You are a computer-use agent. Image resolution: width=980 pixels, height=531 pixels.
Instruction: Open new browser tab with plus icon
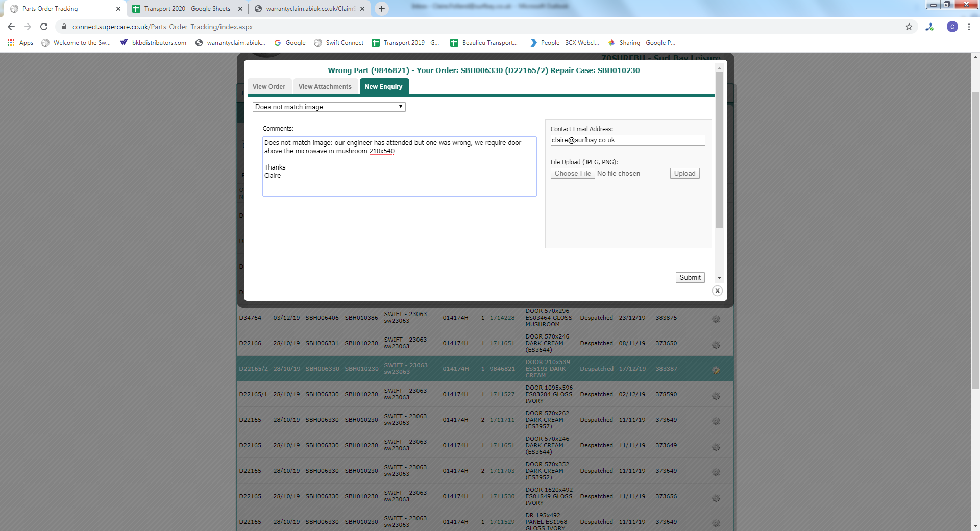(381, 9)
